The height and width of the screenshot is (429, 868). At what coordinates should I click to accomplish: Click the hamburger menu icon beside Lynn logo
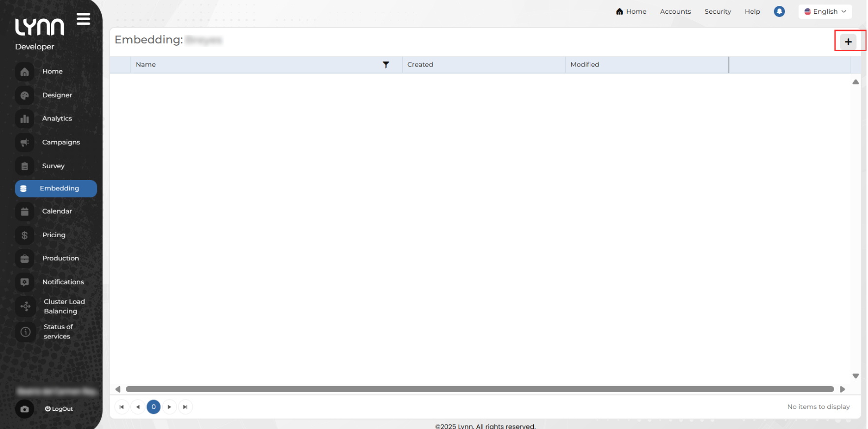pyautogui.click(x=84, y=19)
